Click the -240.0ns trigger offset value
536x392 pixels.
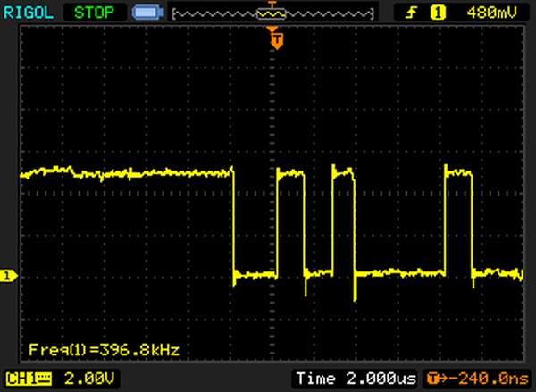click(x=488, y=379)
